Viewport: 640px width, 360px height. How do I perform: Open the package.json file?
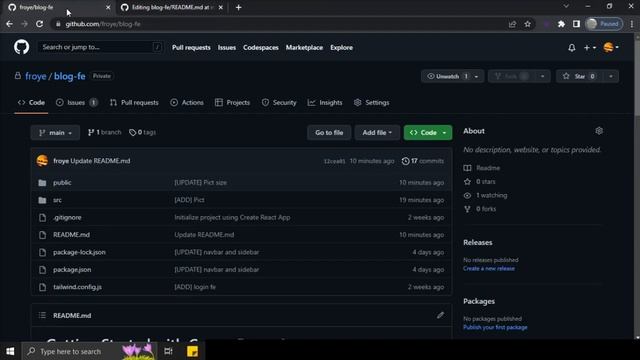coord(72,270)
